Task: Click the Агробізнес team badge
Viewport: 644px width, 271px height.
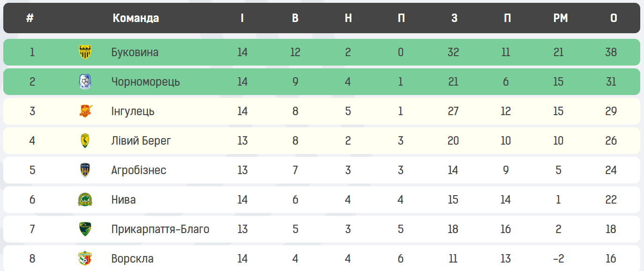Action: click(x=85, y=170)
